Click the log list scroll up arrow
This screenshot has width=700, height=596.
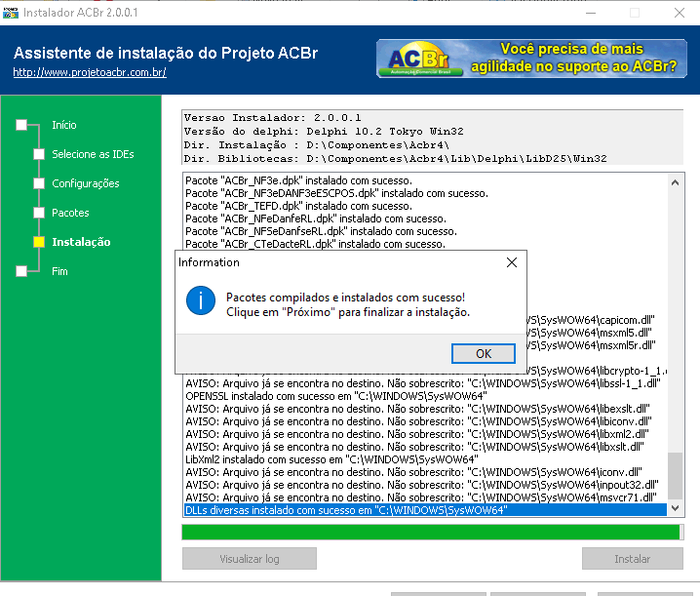(x=675, y=182)
